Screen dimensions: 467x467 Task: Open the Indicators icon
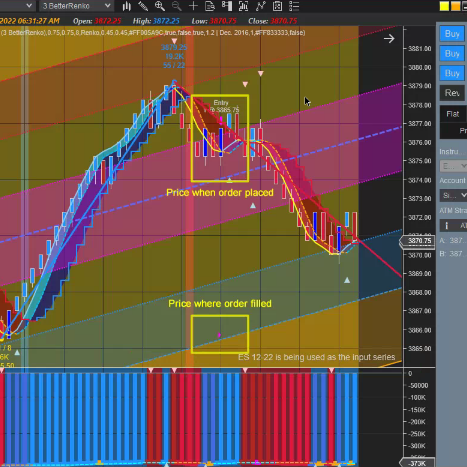pyautogui.click(x=260, y=6)
